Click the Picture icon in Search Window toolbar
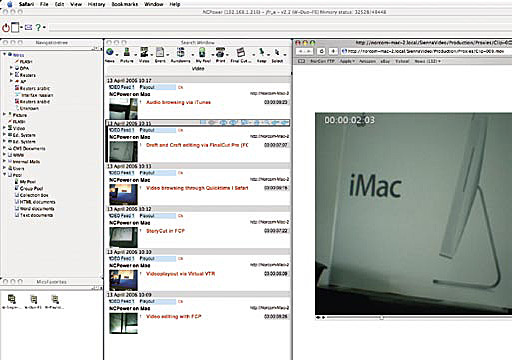The image size is (512, 360). tap(127, 52)
